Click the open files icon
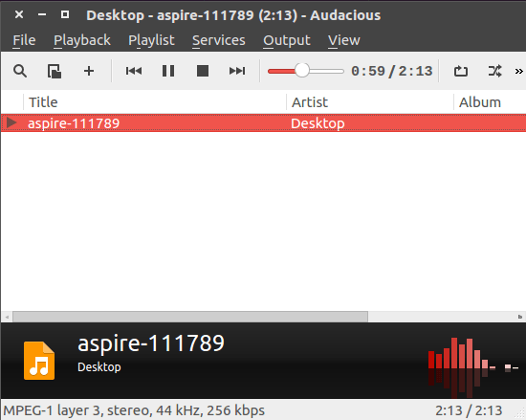The height and width of the screenshot is (420, 526). click(x=54, y=71)
